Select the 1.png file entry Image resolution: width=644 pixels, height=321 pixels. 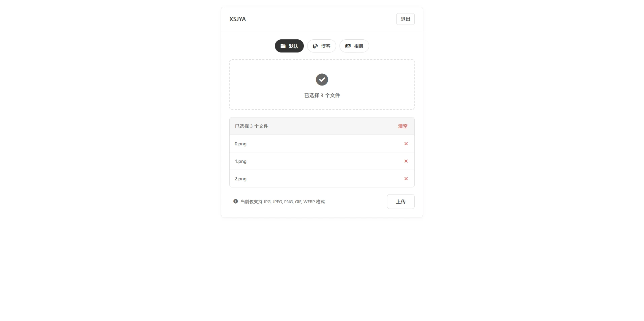(x=241, y=161)
